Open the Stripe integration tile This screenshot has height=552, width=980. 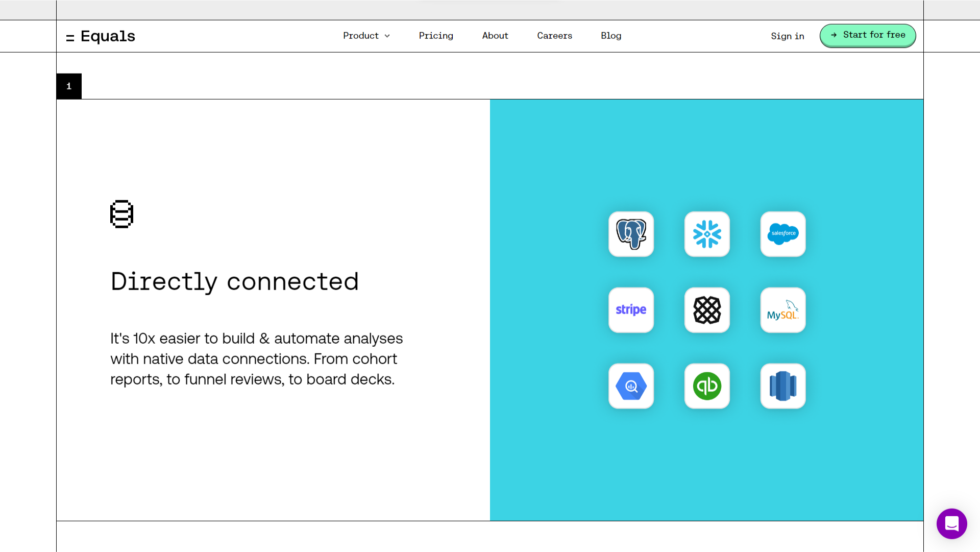pyautogui.click(x=631, y=310)
